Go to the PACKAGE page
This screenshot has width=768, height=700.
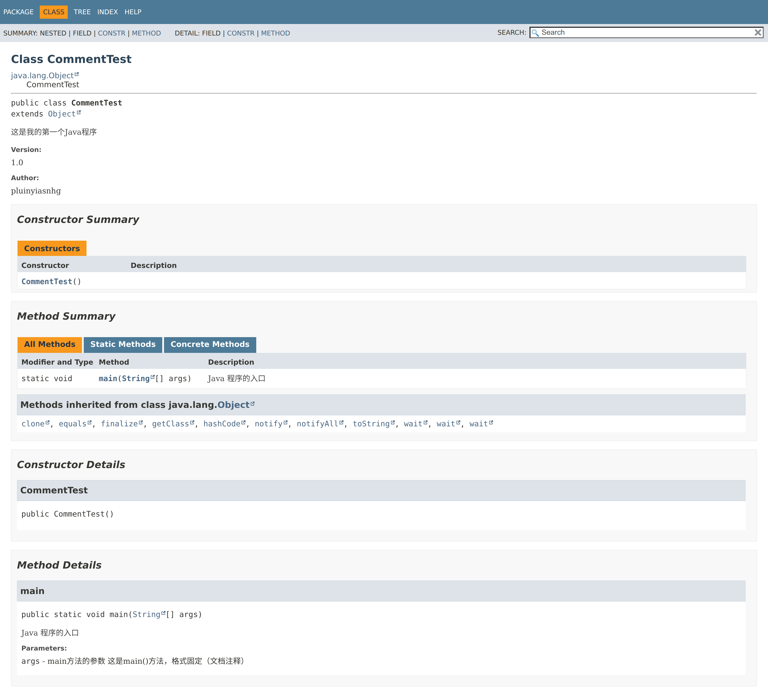18,12
